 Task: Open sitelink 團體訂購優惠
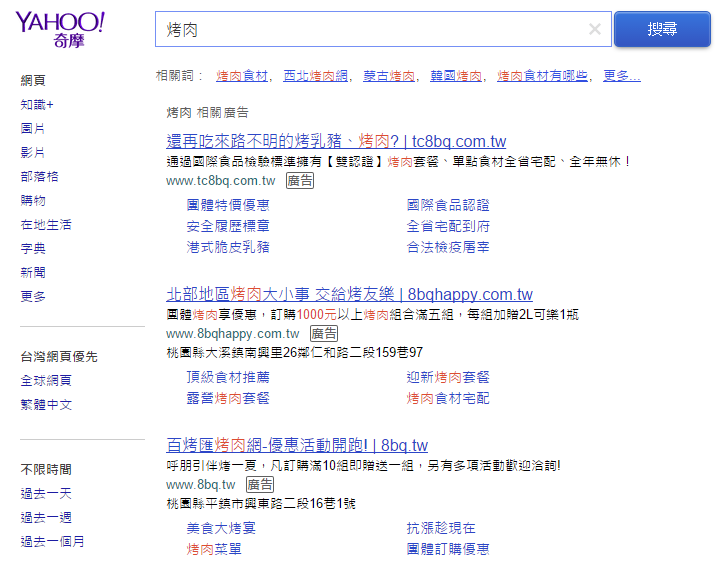(448, 549)
